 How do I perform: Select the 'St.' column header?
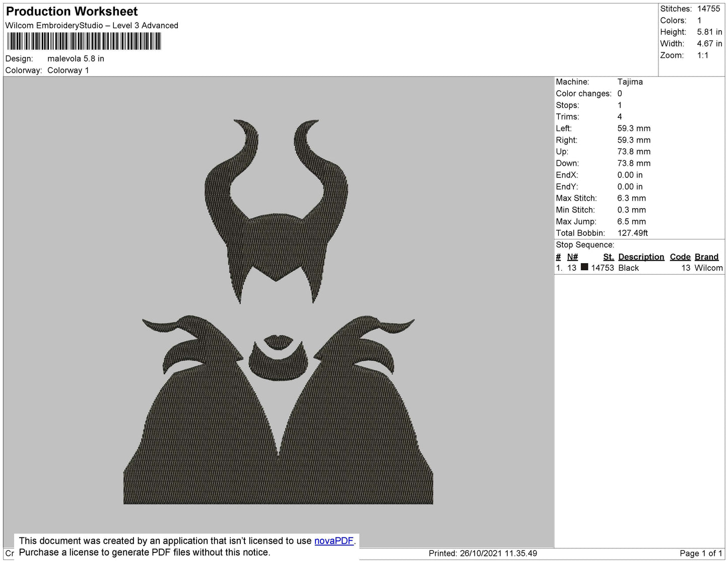coord(609,257)
